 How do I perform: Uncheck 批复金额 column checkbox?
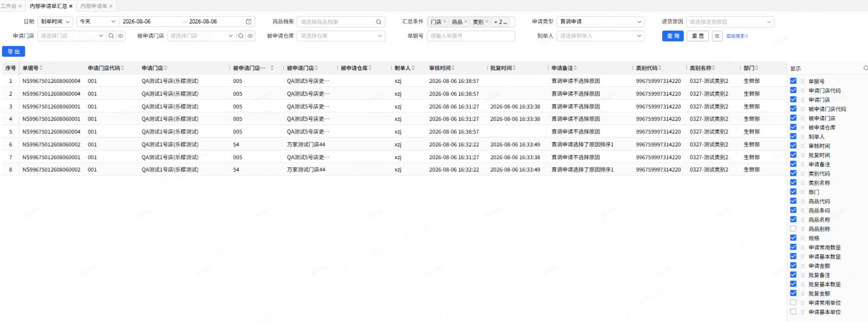(793, 293)
